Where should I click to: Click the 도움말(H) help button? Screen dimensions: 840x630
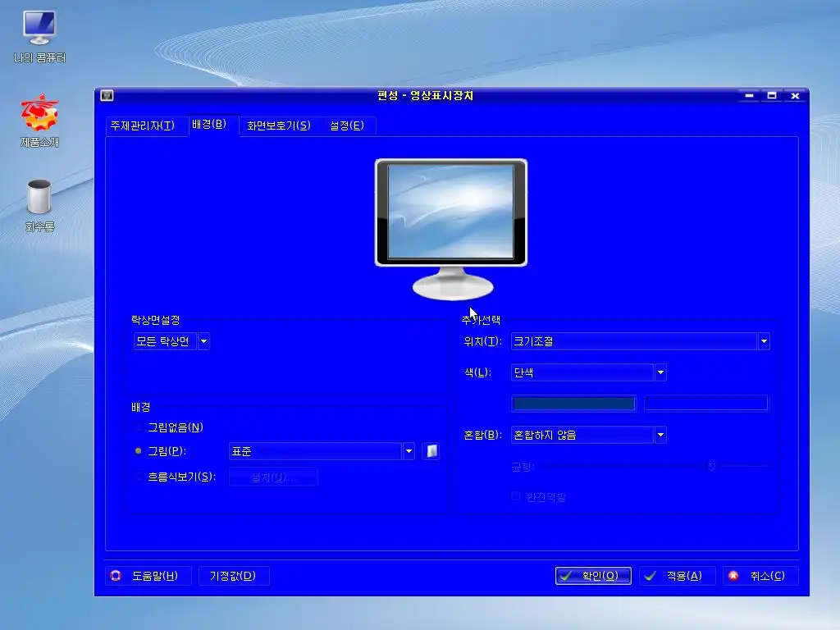tap(148, 576)
